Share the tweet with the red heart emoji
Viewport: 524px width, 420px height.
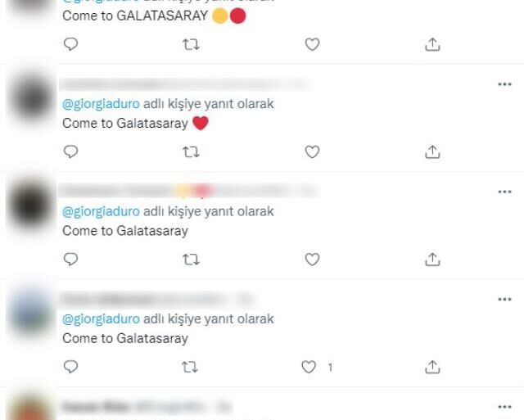pos(432,152)
